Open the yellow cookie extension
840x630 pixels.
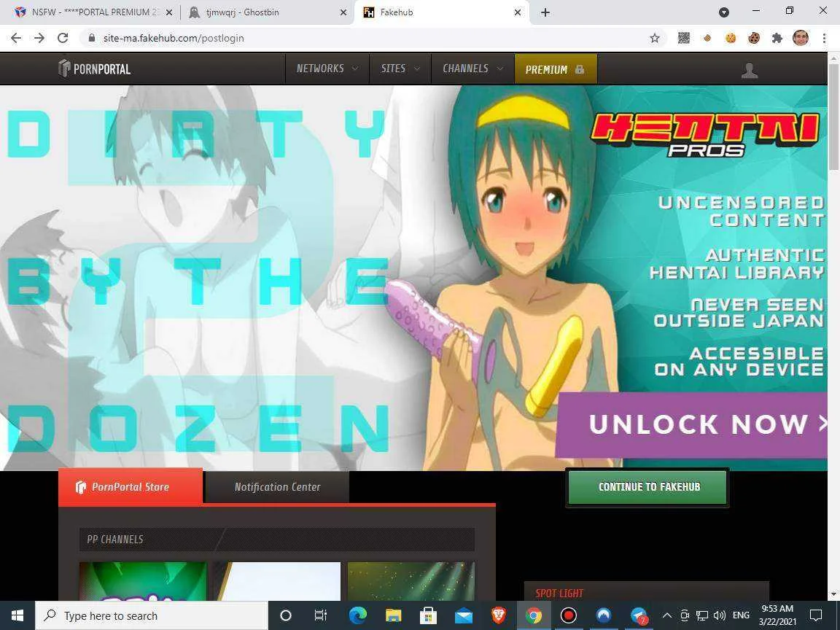730,38
